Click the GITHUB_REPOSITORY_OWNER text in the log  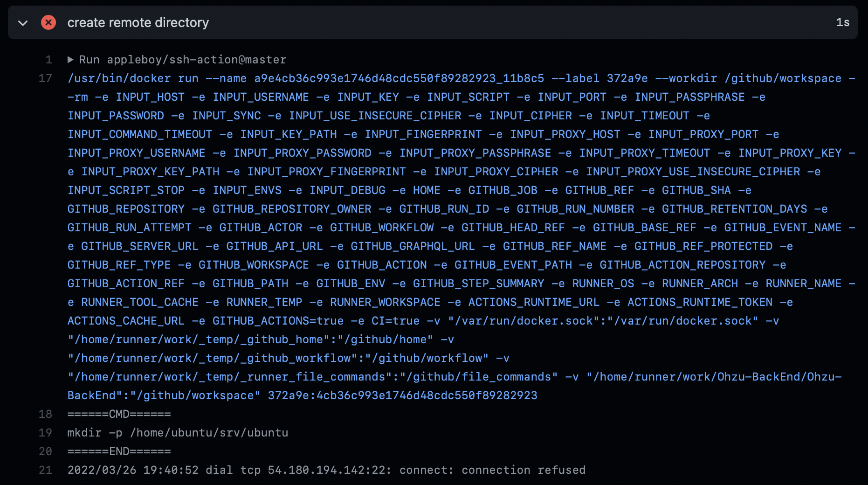[292, 209]
